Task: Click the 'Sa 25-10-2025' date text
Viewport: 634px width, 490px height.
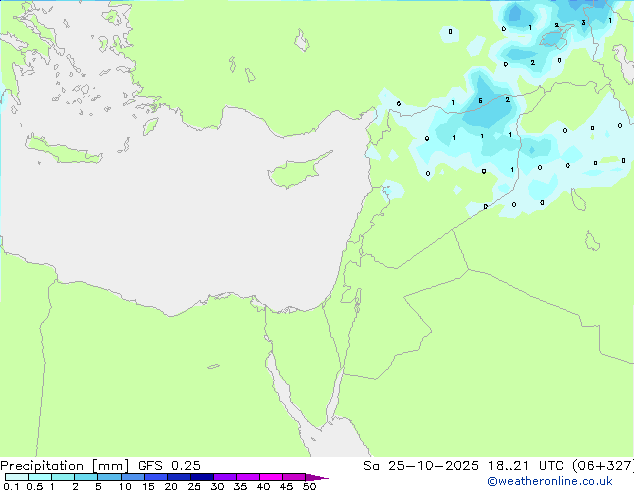Action: (x=421, y=466)
